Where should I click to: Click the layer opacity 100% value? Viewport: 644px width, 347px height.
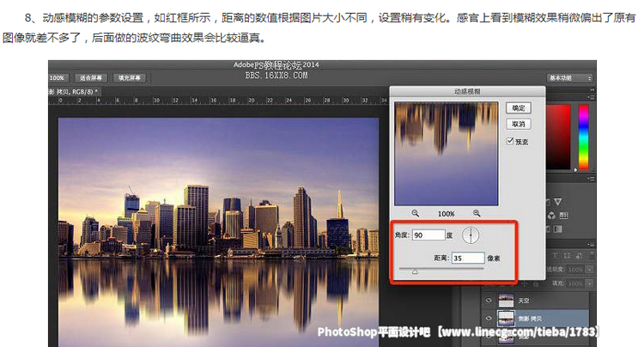click(575, 270)
